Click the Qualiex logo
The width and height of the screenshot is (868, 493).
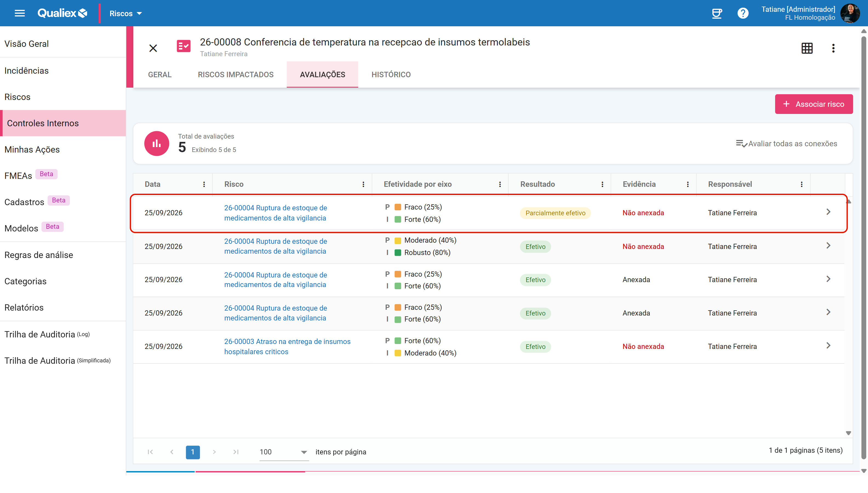tap(62, 13)
